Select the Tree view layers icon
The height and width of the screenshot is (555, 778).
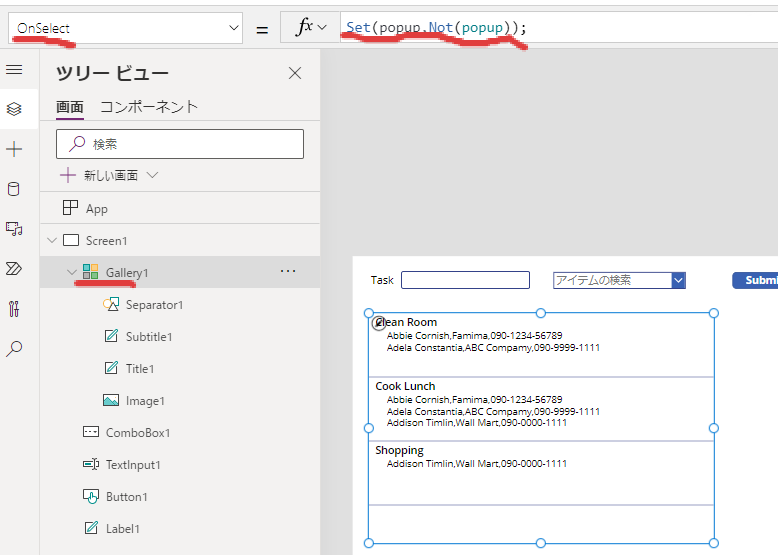(14, 109)
